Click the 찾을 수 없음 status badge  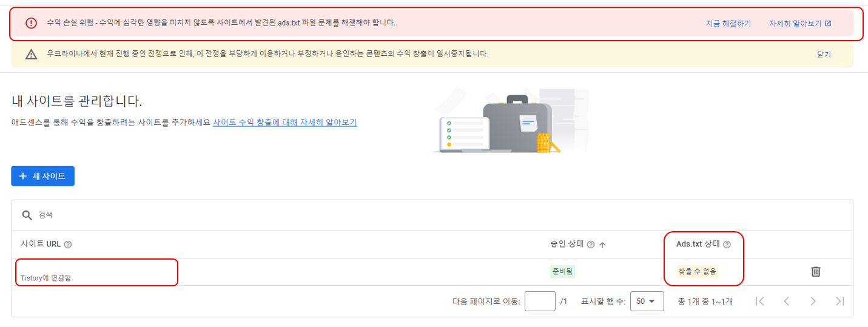tap(698, 271)
